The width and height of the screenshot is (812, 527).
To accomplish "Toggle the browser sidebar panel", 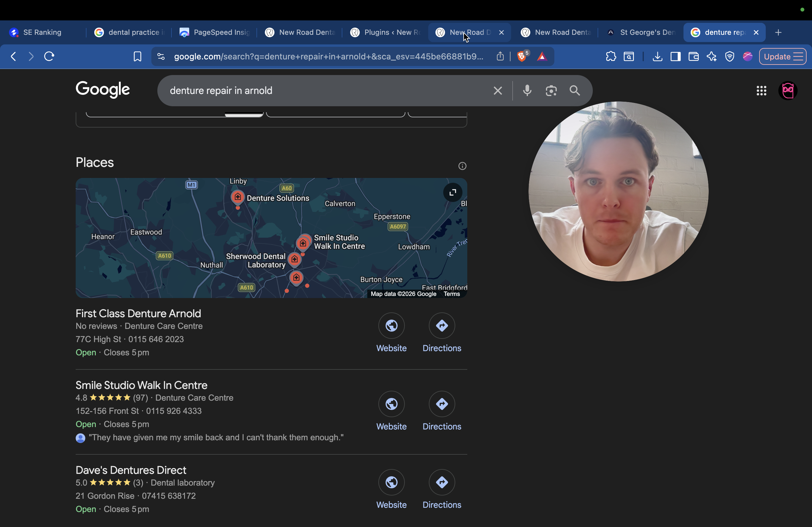I will 675,56.
